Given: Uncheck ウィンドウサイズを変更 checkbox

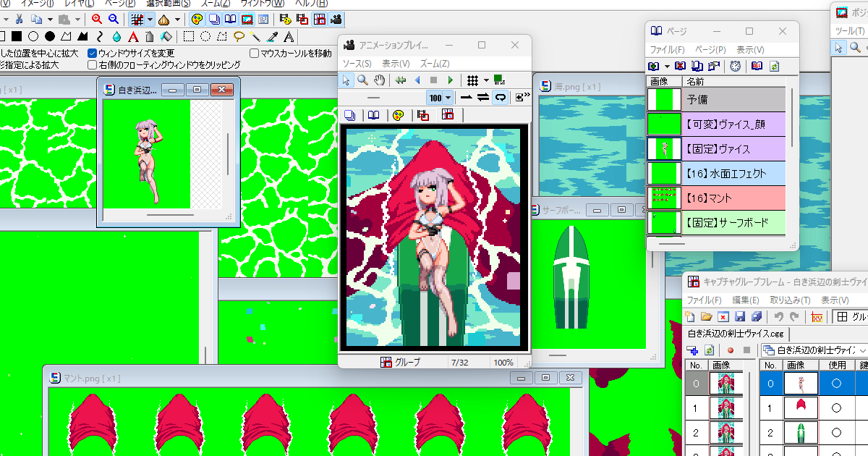Looking at the screenshot, I should [x=93, y=54].
